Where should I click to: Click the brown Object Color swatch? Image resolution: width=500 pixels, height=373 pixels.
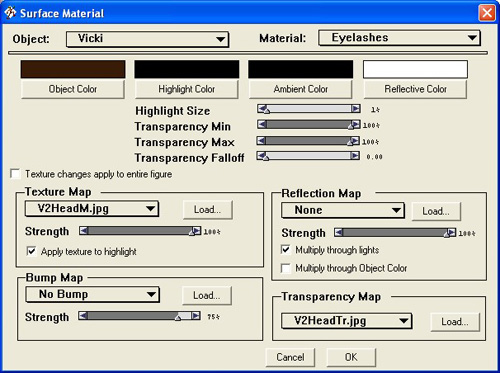pos(73,69)
